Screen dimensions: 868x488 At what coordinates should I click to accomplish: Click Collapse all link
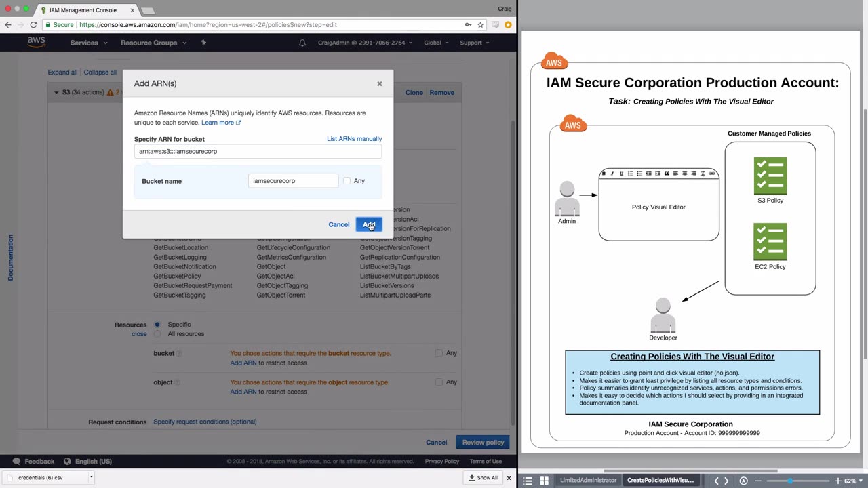pos(100,73)
